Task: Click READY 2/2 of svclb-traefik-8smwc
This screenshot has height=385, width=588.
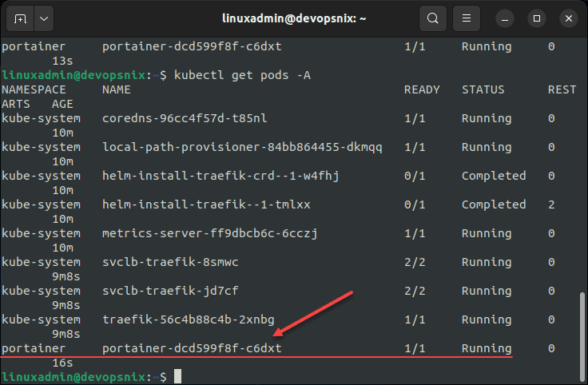Action: click(x=415, y=262)
